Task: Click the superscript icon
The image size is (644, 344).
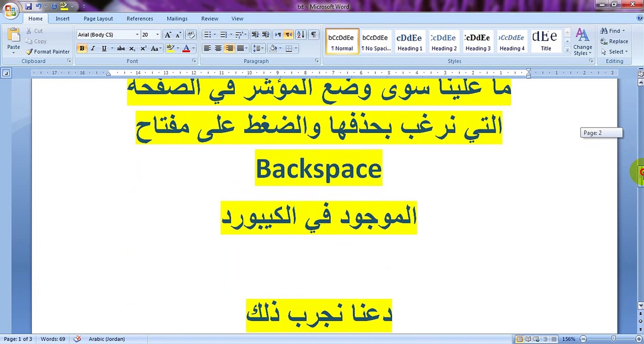Action: (143, 48)
